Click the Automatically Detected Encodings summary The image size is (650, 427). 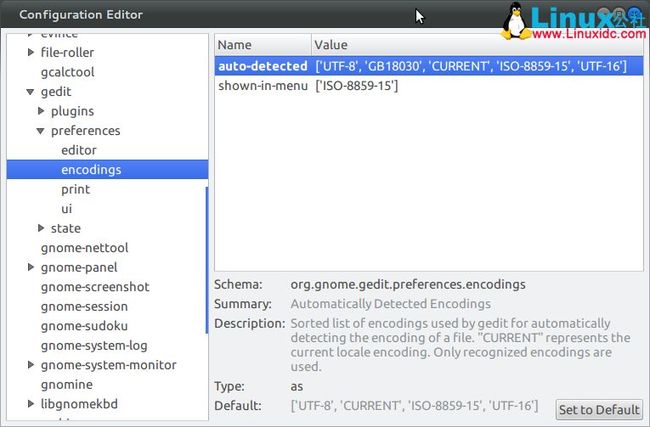point(390,304)
